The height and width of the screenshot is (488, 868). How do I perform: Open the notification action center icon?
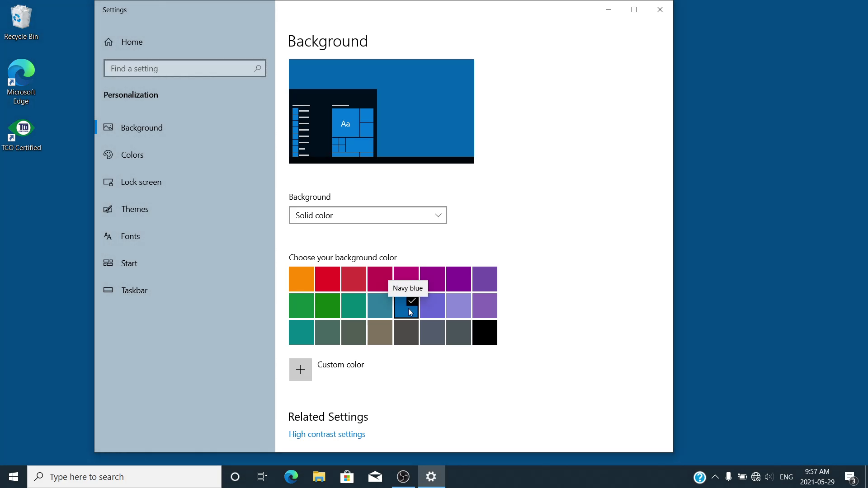[x=850, y=477]
